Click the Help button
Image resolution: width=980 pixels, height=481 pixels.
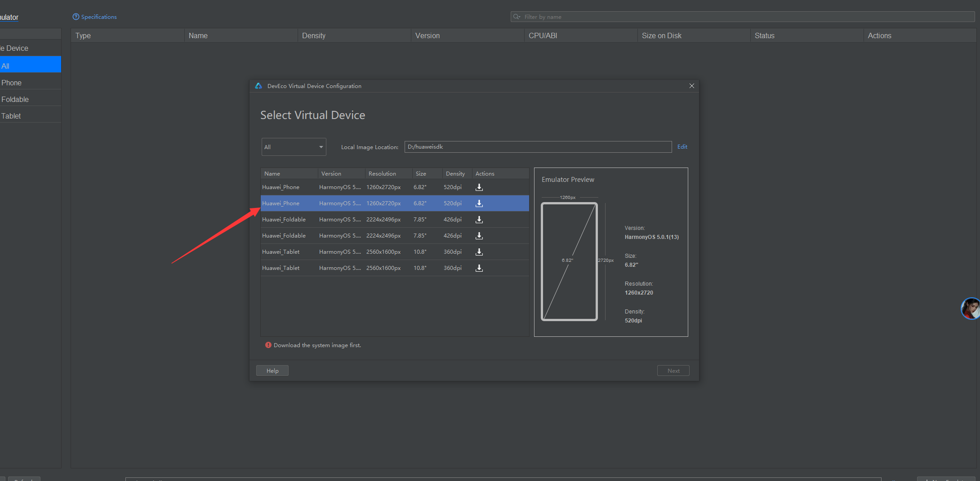point(272,371)
